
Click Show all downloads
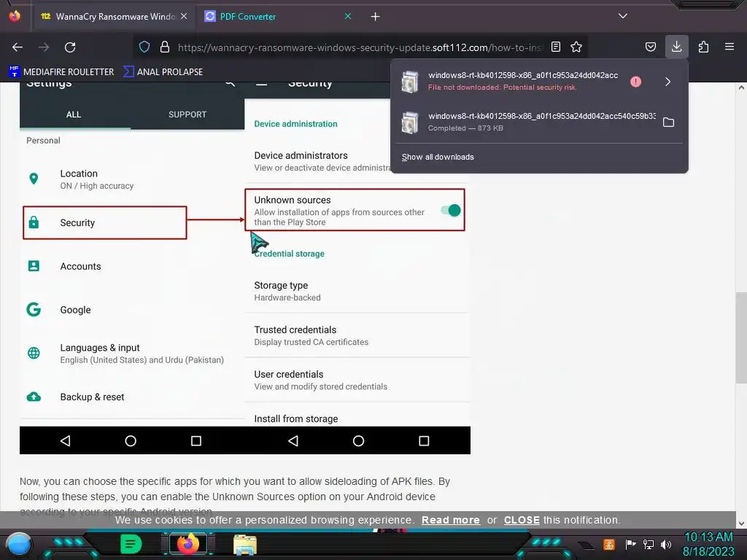(438, 157)
